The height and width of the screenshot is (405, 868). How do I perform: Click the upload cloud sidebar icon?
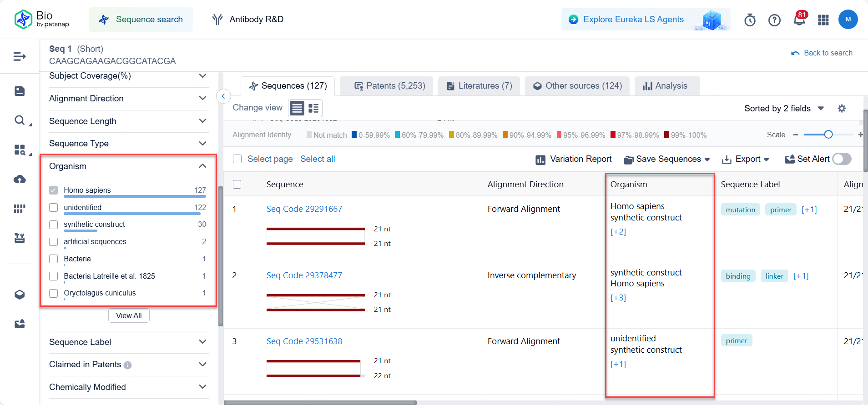coord(20,179)
